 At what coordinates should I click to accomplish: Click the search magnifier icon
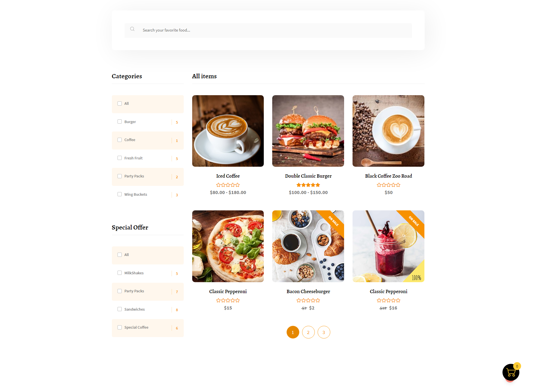pos(132,29)
